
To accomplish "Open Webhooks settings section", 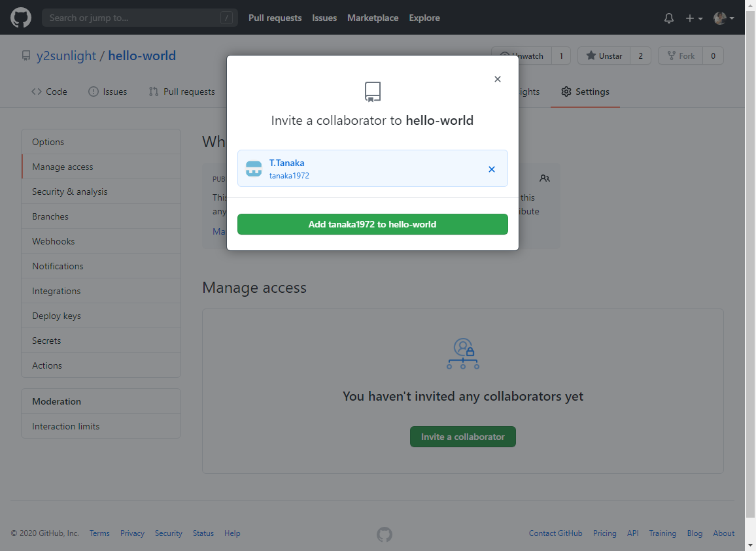I will (x=54, y=241).
